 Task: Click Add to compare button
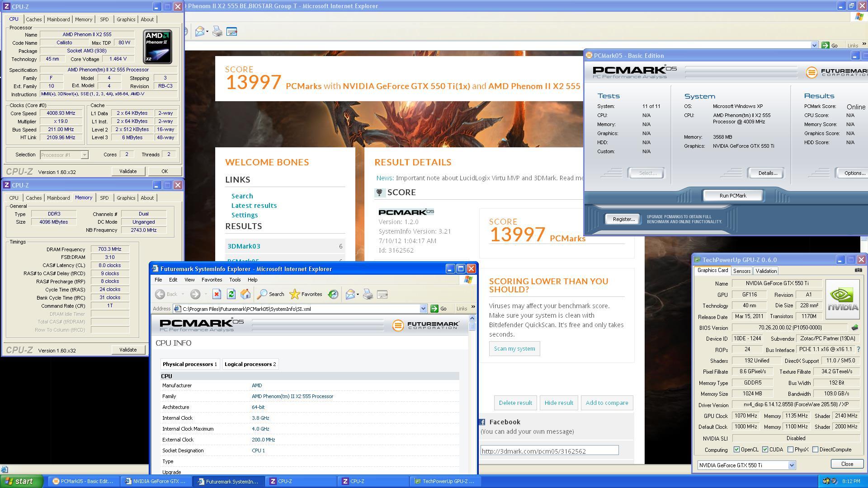point(607,403)
